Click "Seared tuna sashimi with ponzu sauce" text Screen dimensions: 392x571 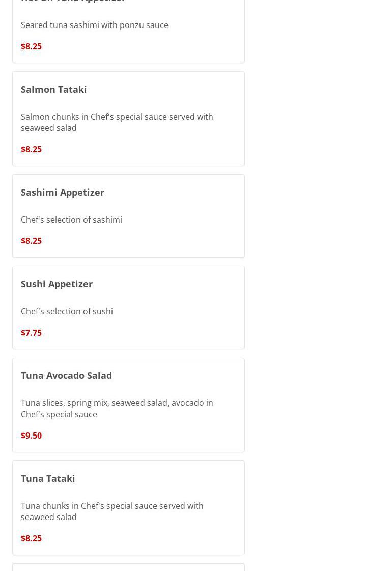pos(94,25)
